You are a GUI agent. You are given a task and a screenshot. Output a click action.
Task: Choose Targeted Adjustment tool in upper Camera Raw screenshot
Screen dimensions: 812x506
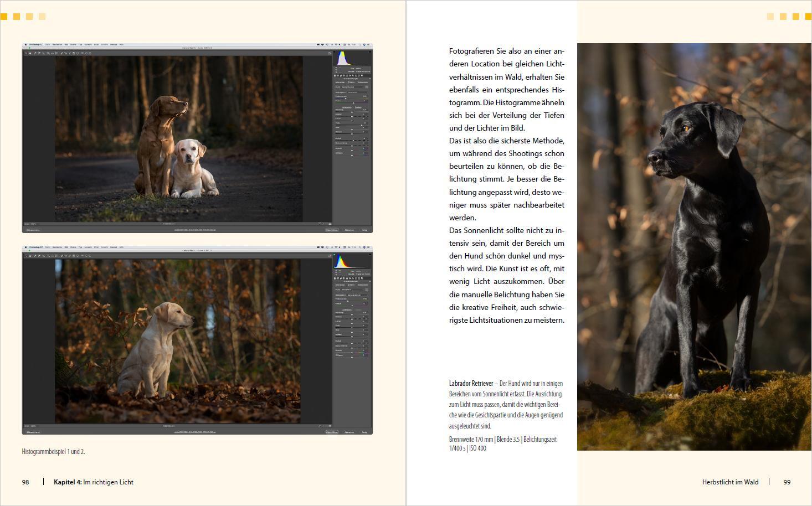43,53
